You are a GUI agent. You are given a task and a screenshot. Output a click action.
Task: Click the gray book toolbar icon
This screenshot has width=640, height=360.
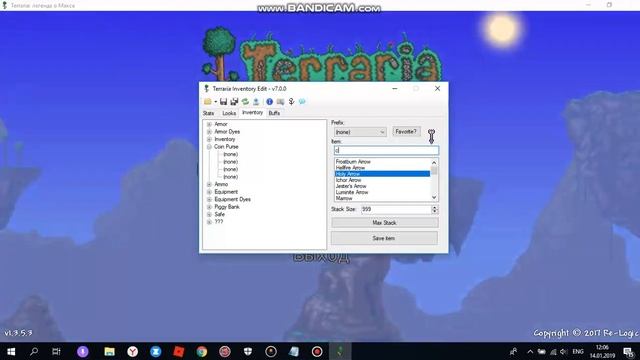click(x=280, y=101)
